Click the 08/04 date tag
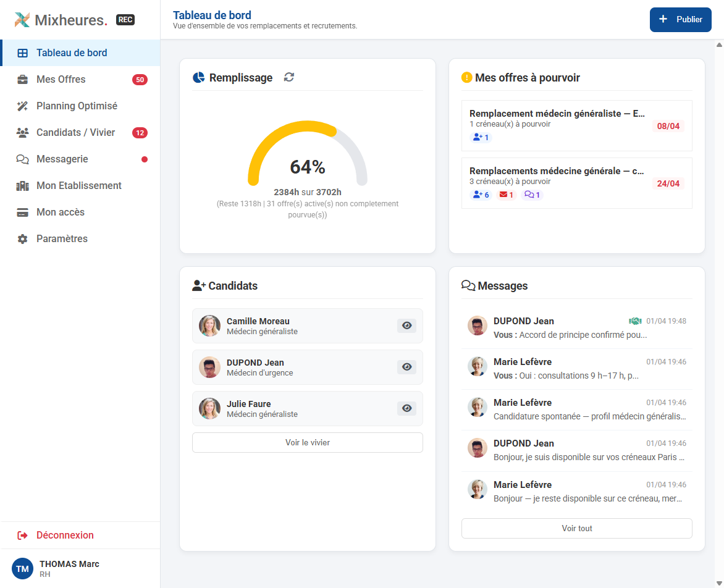 (x=668, y=126)
